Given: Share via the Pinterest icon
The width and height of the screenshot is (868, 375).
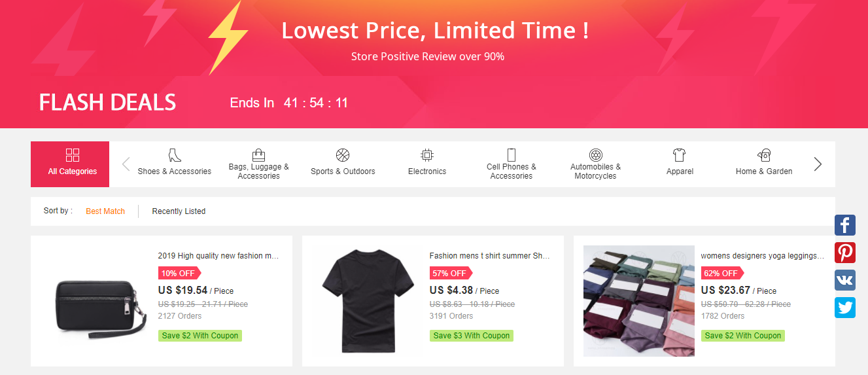Looking at the screenshot, I should click(x=845, y=253).
